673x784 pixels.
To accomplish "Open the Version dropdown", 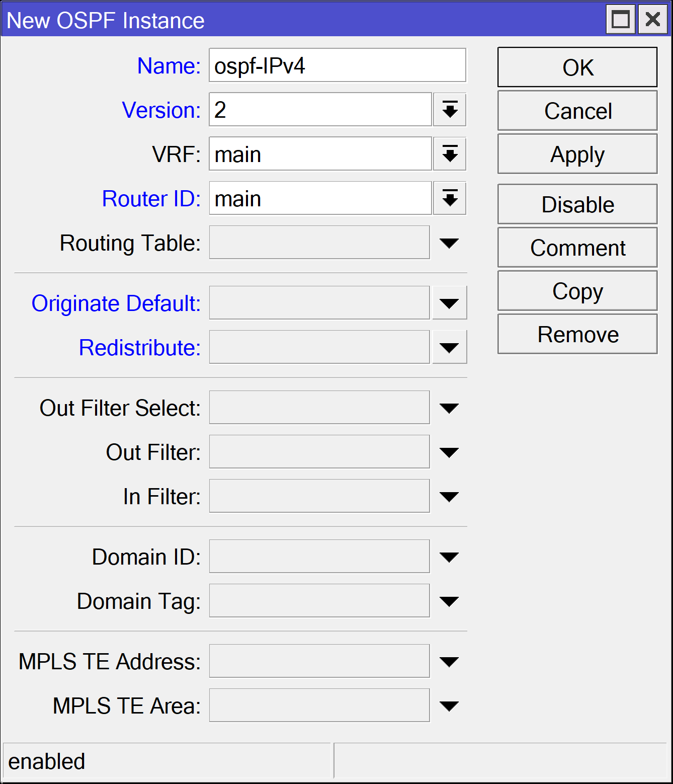I will [x=449, y=110].
